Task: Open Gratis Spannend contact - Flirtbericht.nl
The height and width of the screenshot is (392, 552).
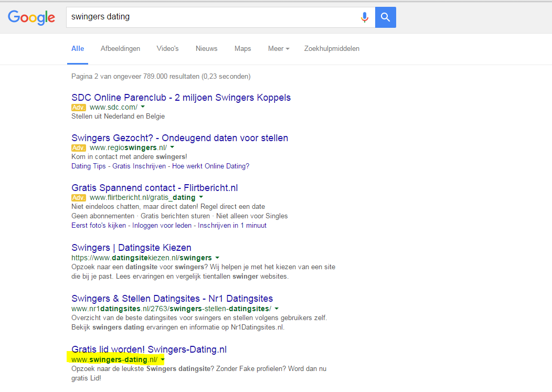Action: [155, 188]
